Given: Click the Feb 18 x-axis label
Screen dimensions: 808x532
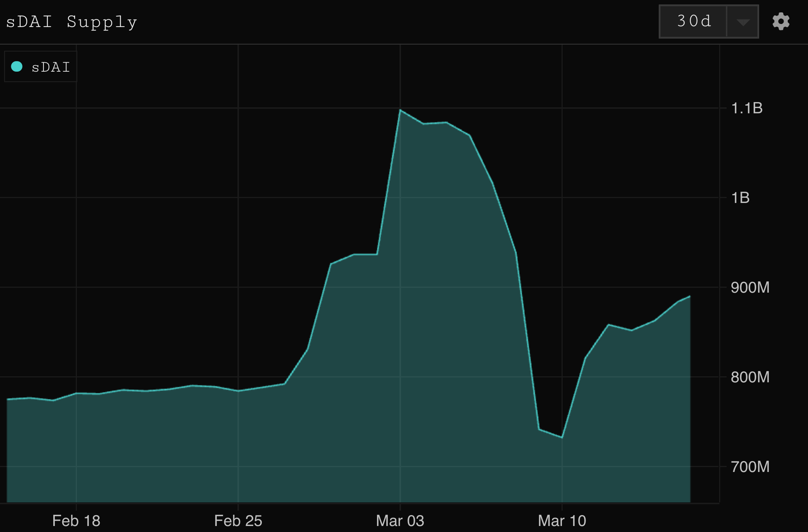Looking at the screenshot, I should [76, 520].
